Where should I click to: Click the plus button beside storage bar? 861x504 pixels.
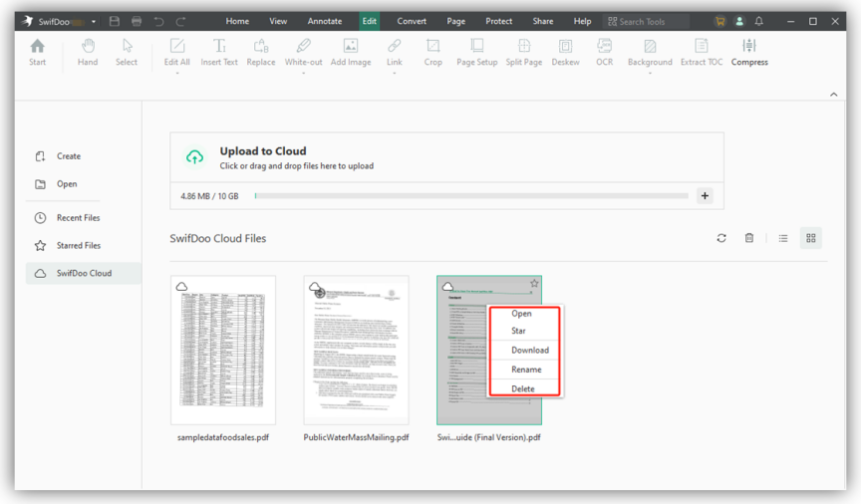[705, 196]
